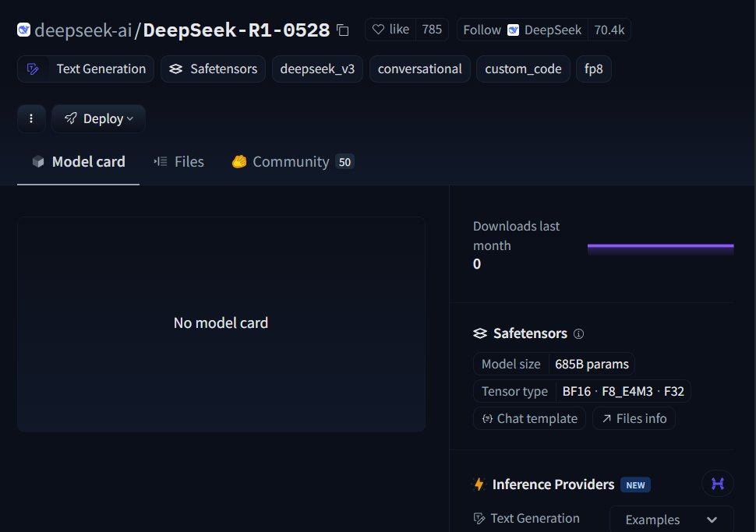Click the 685B params model size value
Image resolution: width=756 pixels, height=532 pixels.
pos(592,364)
